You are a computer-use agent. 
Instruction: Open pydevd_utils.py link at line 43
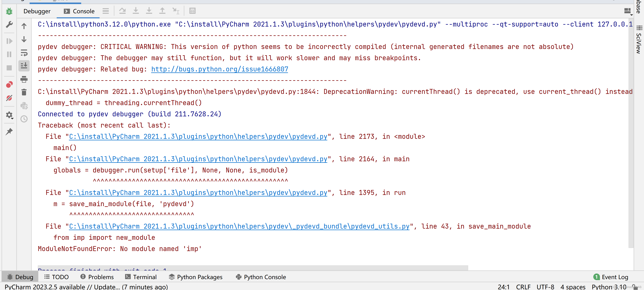point(239,227)
